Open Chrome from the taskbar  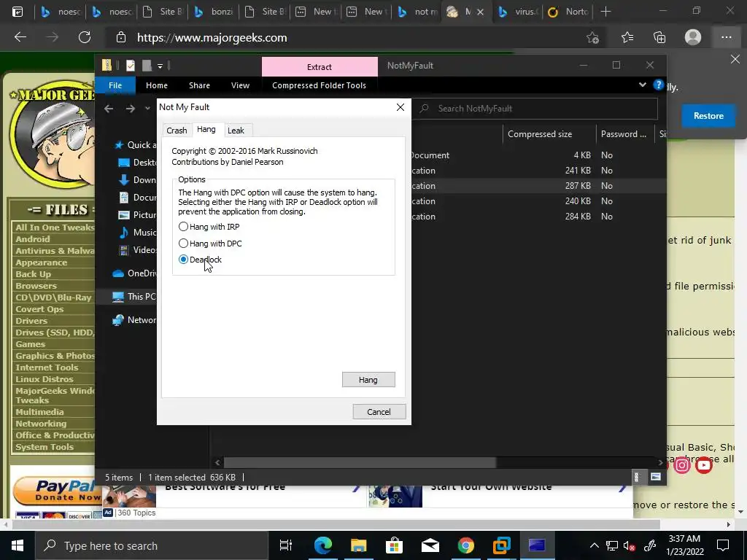point(465,545)
